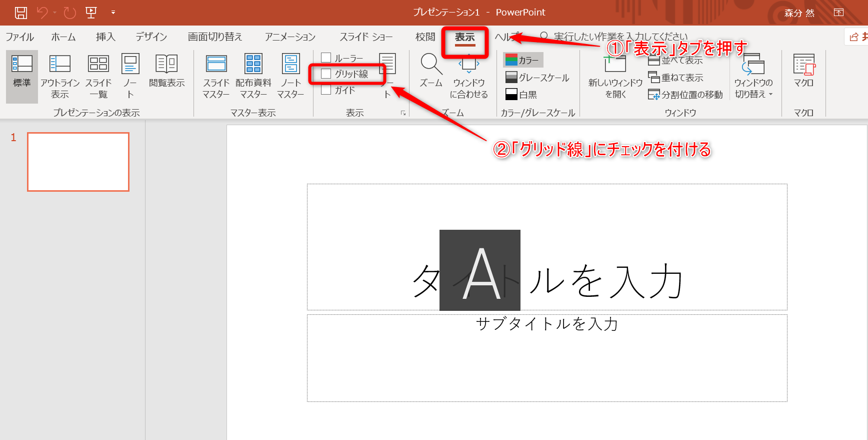Open ウィンドウの切り替え dropdown
The height and width of the screenshot is (440, 868).
753,77
